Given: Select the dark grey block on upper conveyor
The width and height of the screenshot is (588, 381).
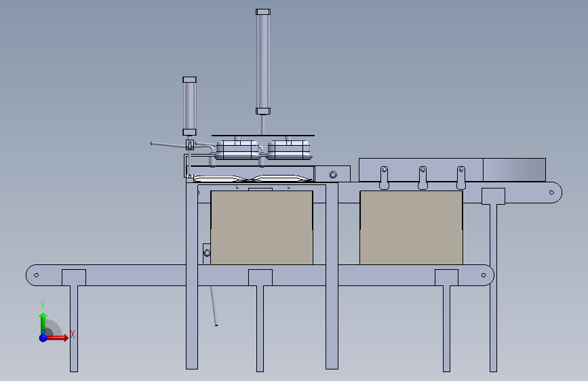Looking at the screenshot, I should 514,170.
